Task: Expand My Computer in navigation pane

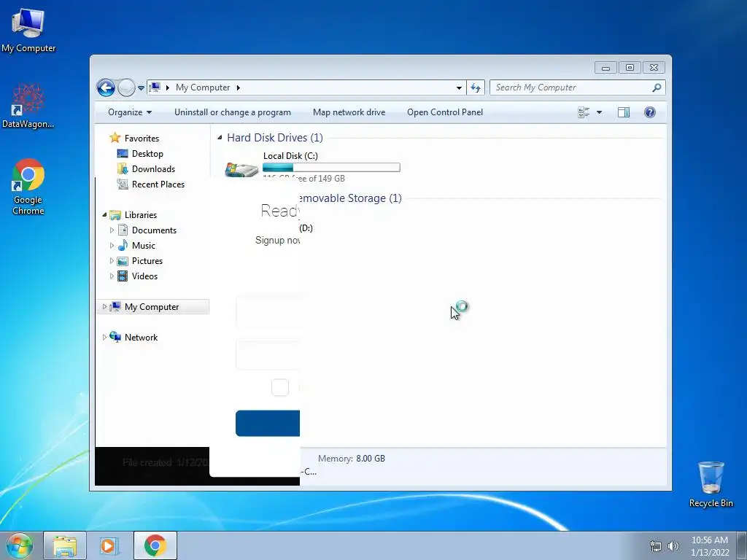Action: [104, 307]
